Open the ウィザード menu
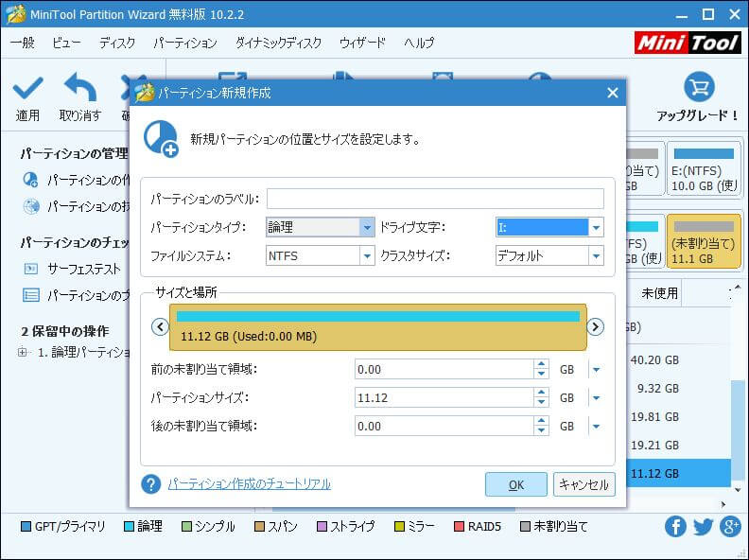This screenshot has height=560, width=749. (x=362, y=43)
